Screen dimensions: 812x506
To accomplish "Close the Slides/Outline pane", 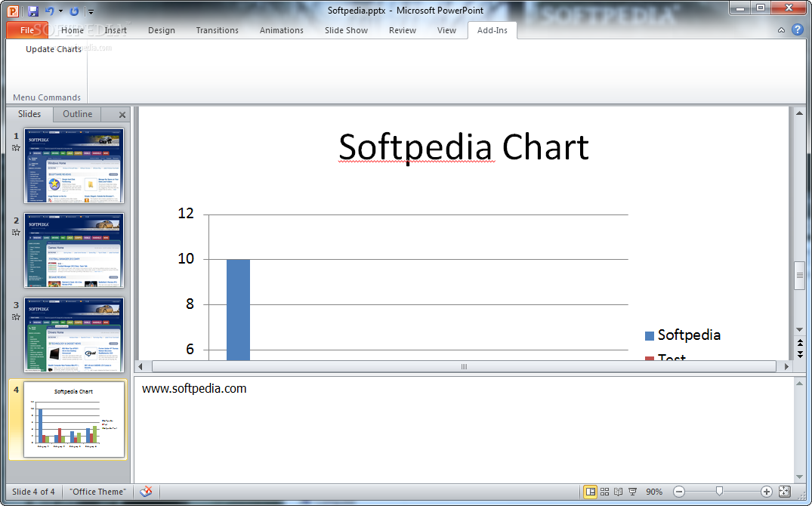I will click(x=122, y=115).
